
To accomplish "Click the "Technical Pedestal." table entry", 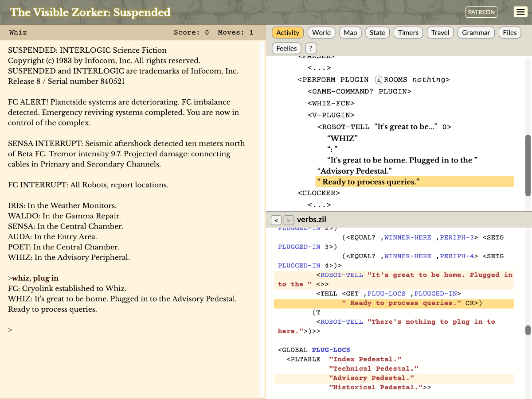I will [x=374, y=368].
